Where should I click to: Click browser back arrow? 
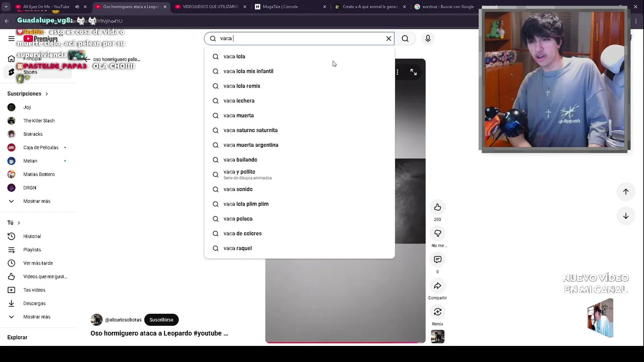coord(7,21)
